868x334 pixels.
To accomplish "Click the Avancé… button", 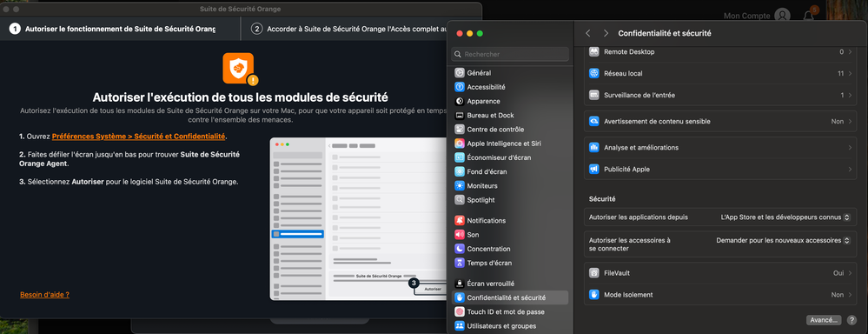I will pos(824,320).
